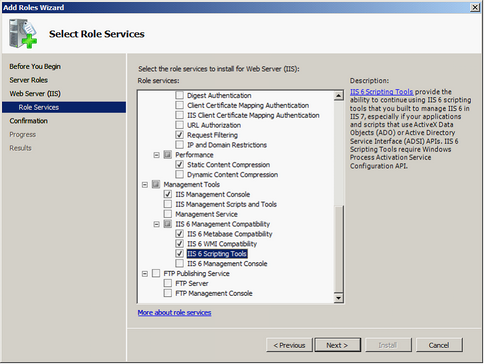The width and height of the screenshot is (484, 364).
Task: Click the role services scroll up arrow
Action: pyautogui.click(x=338, y=96)
